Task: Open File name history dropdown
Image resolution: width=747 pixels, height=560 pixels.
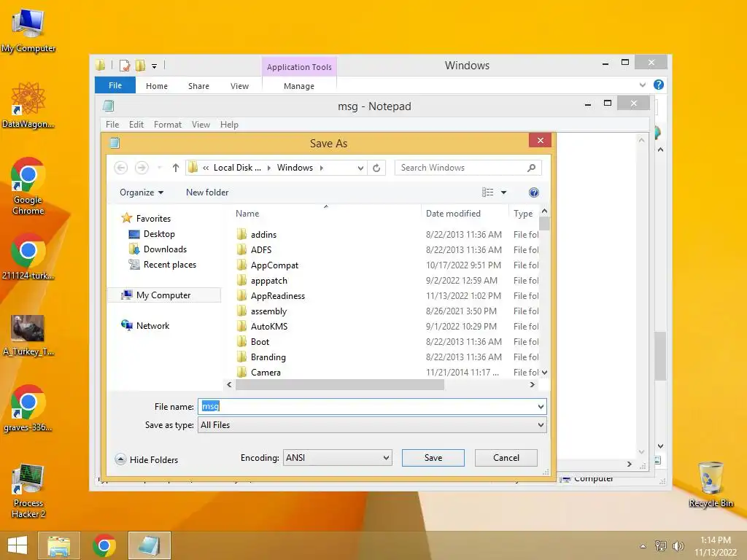Action: coord(541,407)
